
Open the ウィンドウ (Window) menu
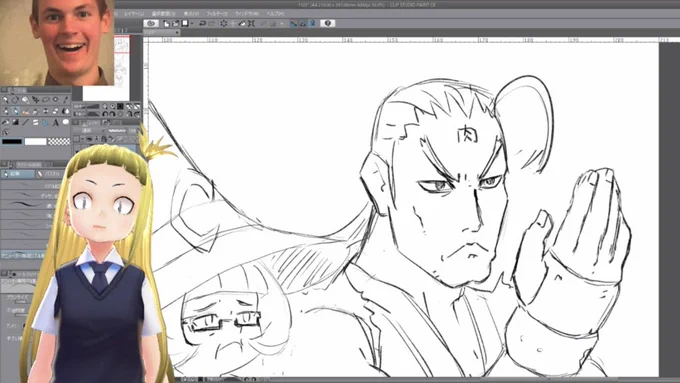pyautogui.click(x=246, y=14)
